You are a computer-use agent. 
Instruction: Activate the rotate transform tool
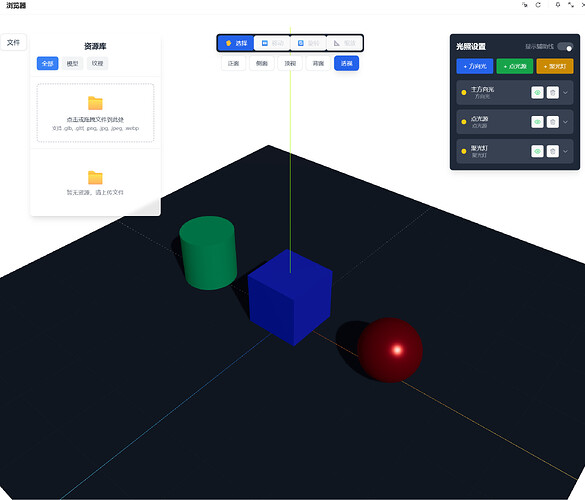pyautogui.click(x=308, y=43)
